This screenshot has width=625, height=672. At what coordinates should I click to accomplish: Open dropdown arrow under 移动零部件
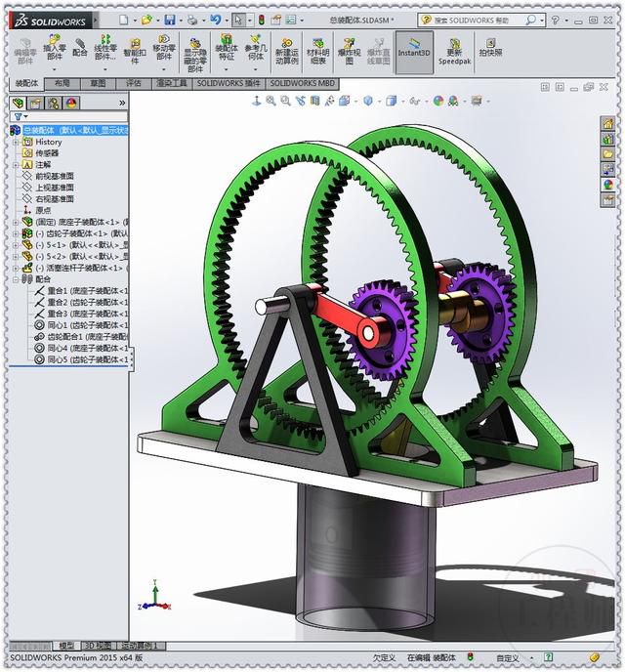pyautogui.click(x=164, y=69)
